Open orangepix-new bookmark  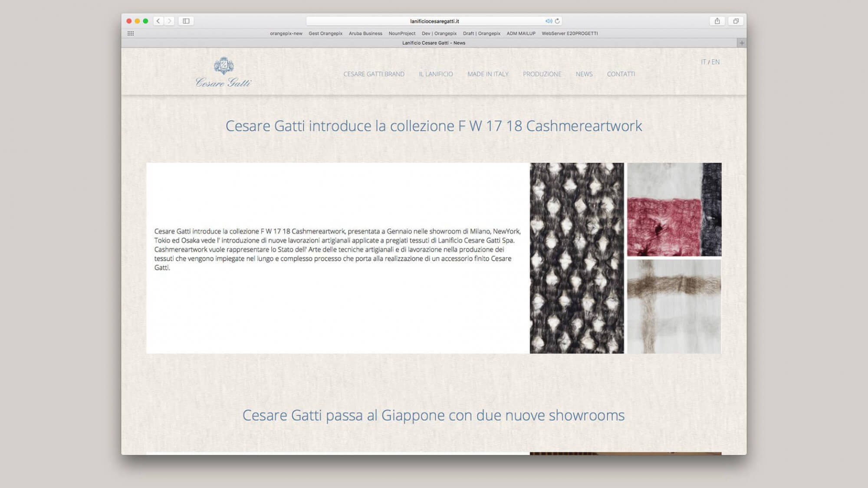[x=286, y=33]
